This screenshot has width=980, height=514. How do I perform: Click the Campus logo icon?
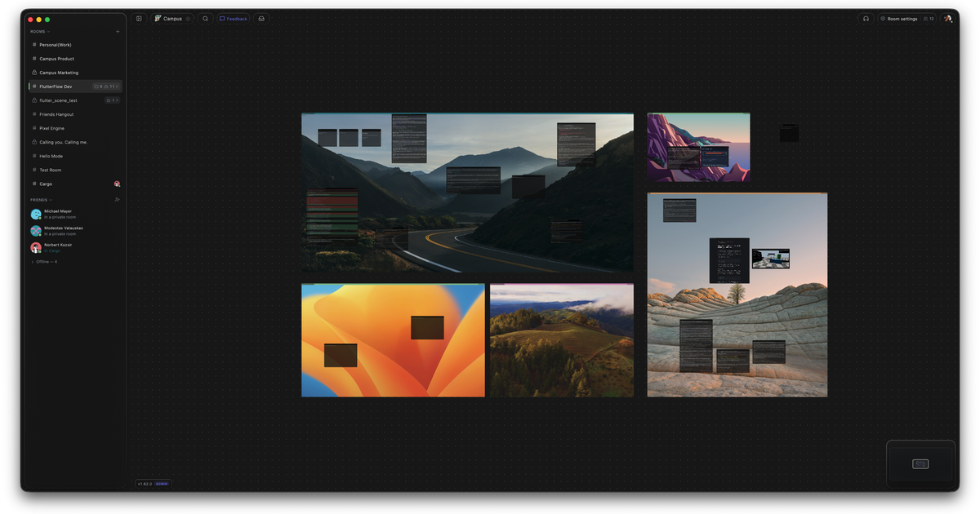[158, 19]
